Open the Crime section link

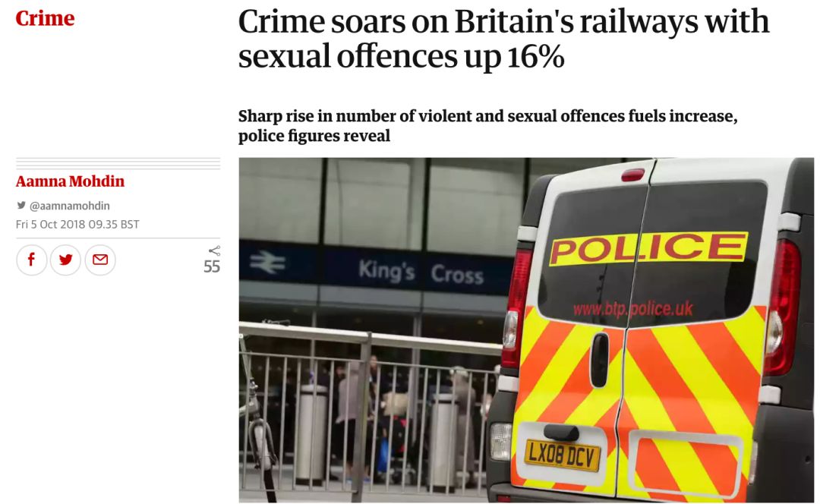click(45, 18)
